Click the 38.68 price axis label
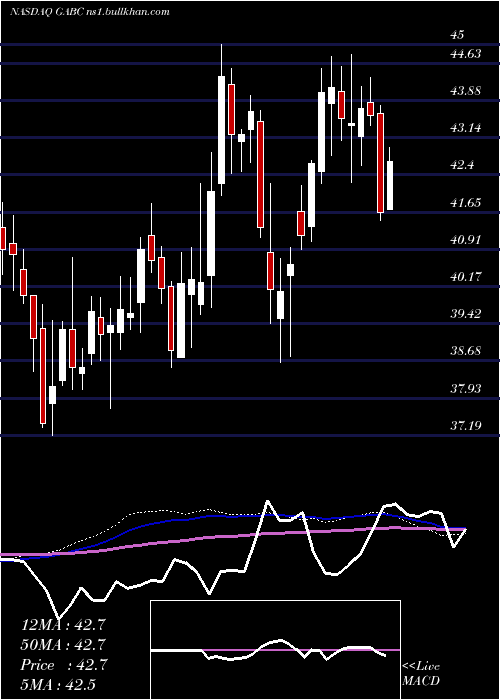Viewport: 500px width, 700px height. pyautogui.click(x=466, y=351)
